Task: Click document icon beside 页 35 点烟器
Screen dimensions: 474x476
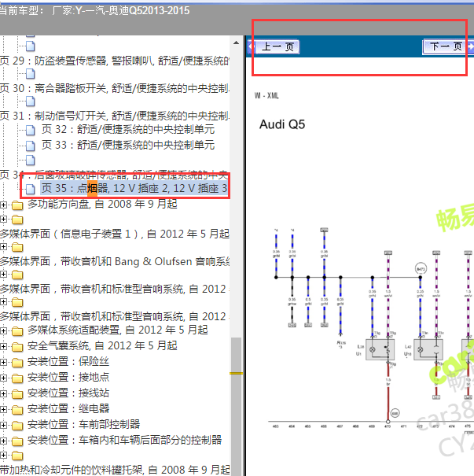Action: click(31, 189)
